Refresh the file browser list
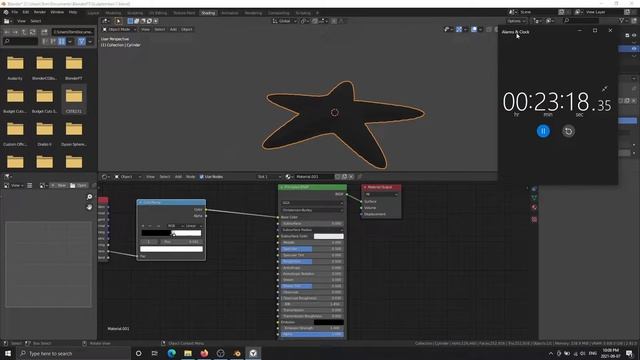Screen dimensions: 640x360 pos(33,31)
